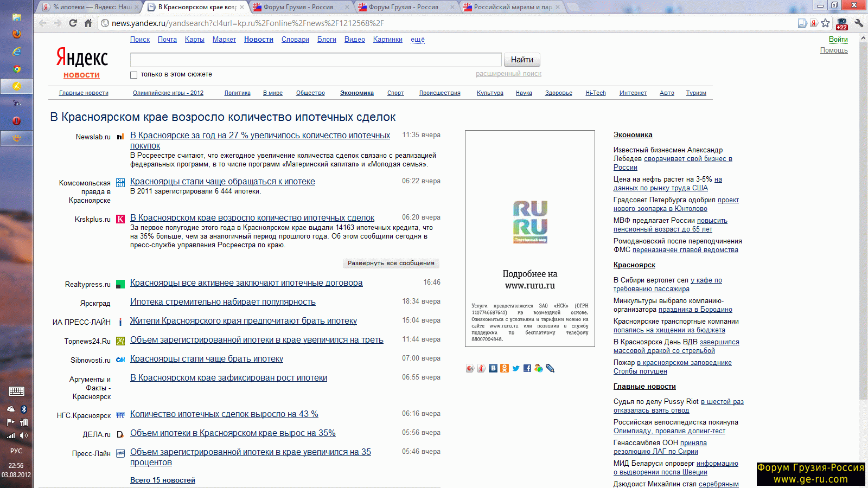Click the Войти login link
Screen dimensions: 868x488
click(x=838, y=39)
